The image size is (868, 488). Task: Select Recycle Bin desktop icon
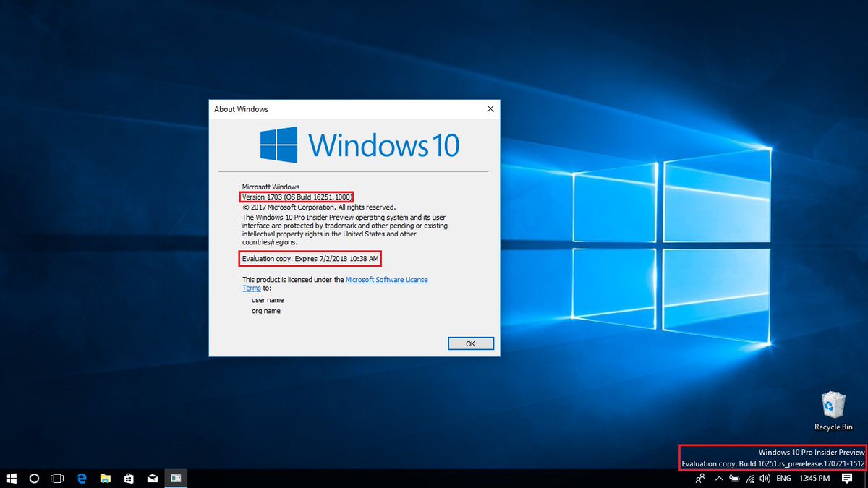click(x=833, y=411)
